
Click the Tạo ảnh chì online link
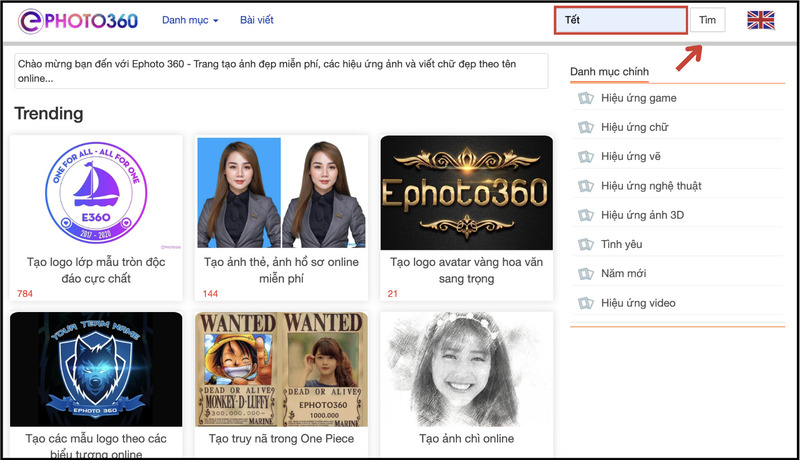[466, 439]
